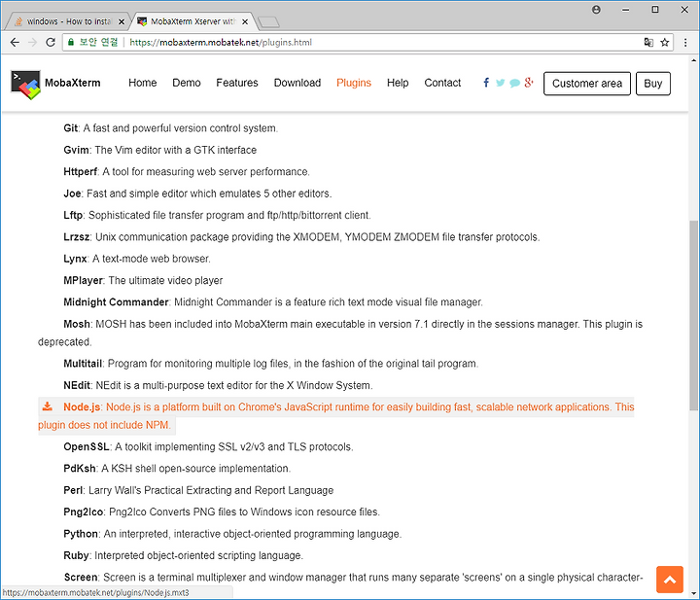
Task: Reload the page with refresh icon
Action: click(51, 43)
